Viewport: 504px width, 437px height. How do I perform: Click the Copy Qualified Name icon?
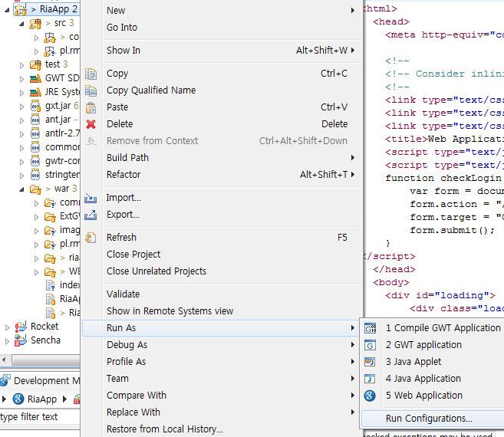(91, 90)
